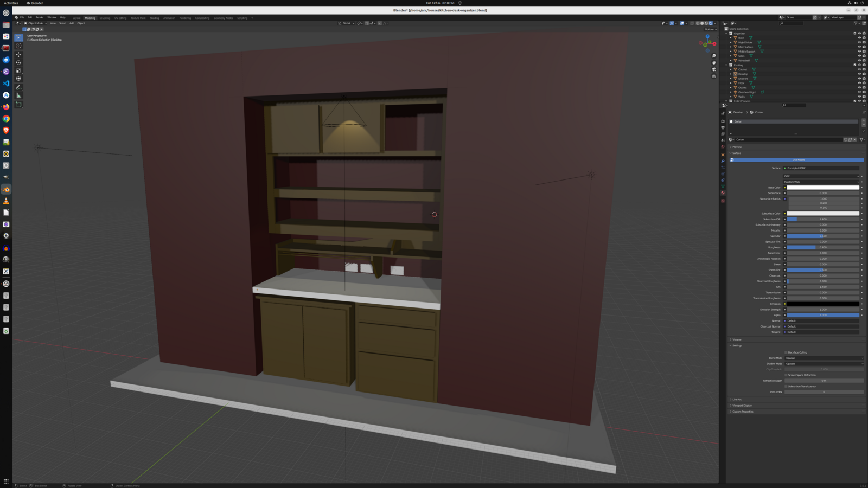Switch to the Sculpting workspace tab

(105, 18)
